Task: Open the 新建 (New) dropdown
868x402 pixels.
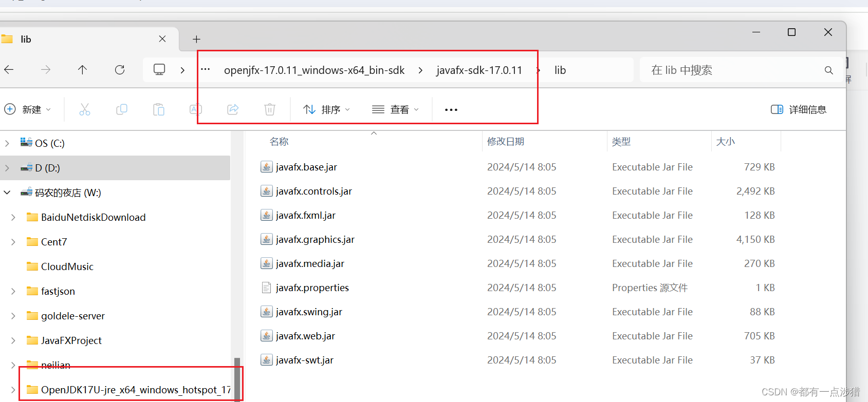Action: tap(28, 109)
